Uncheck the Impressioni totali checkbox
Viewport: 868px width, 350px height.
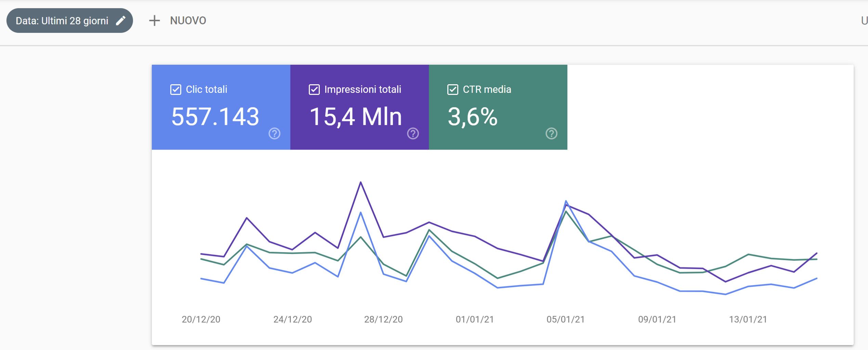(x=314, y=90)
